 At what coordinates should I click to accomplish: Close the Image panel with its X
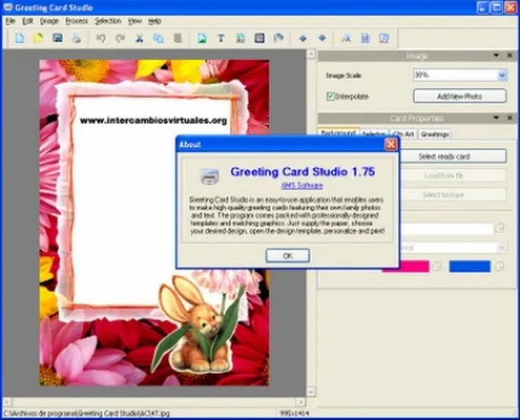pyautogui.click(x=509, y=55)
